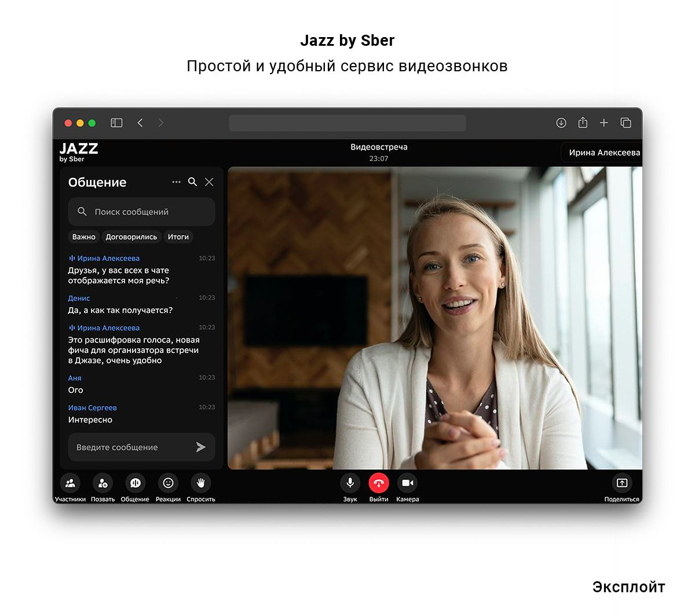This screenshot has width=695, height=616.
Task: Select the Важно filter chip
Action: coord(84,237)
